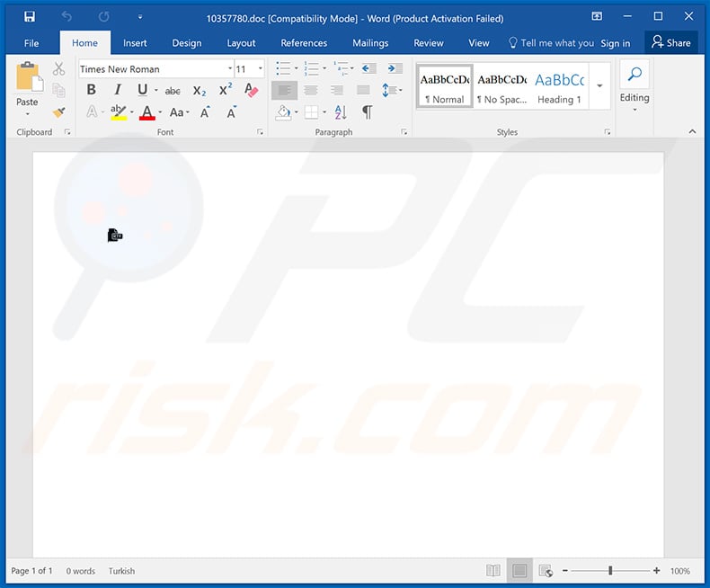The height and width of the screenshot is (588, 710).
Task: Apply yellow text highlight color
Action: 119,111
